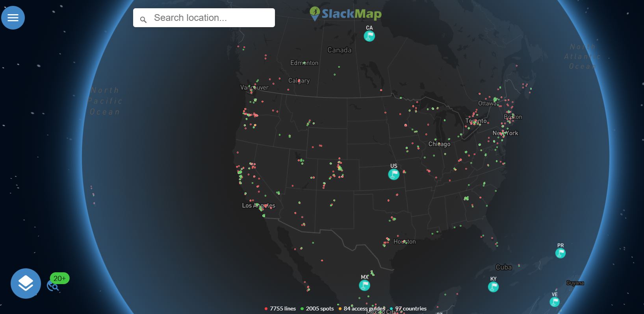Select the MX country flag marker
Viewport: 644px width, 314px height.
pyautogui.click(x=364, y=285)
